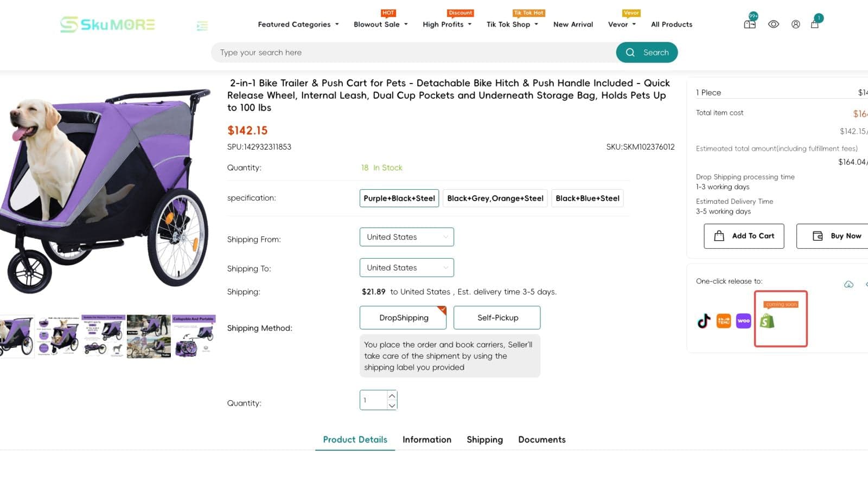
Task: Click in the search input field
Action: click(x=413, y=53)
